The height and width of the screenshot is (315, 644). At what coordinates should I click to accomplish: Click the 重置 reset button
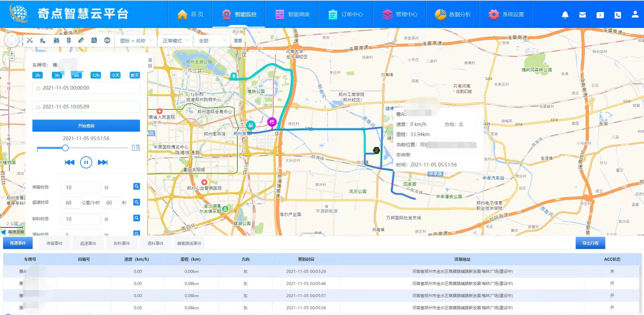click(238, 41)
